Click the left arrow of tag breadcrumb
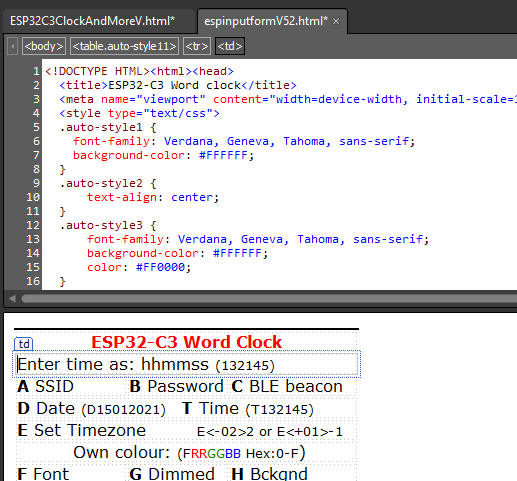 13,46
